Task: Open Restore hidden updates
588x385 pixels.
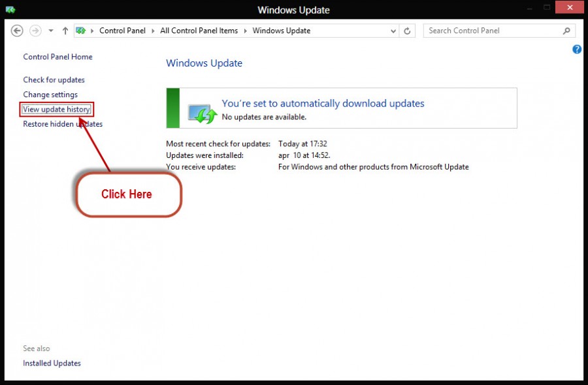Action: click(x=63, y=124)
